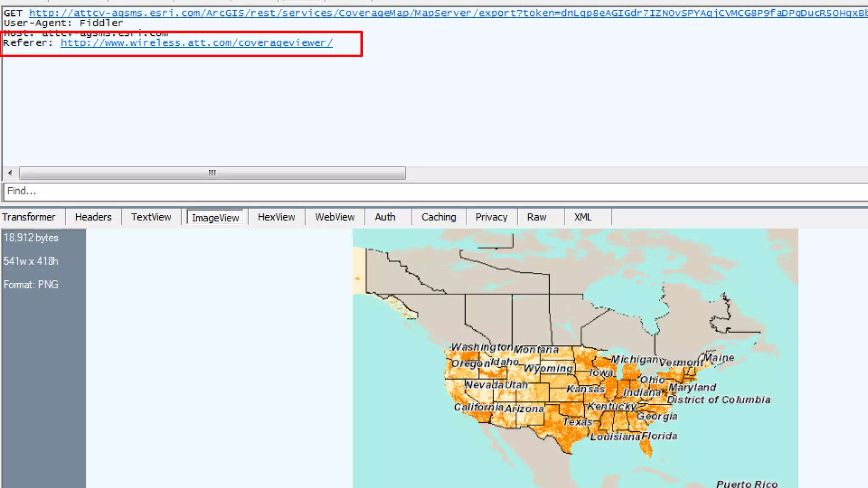The image size is (868, 488).
Task: Switch to the HexView tab
Action: click(276, 217)
